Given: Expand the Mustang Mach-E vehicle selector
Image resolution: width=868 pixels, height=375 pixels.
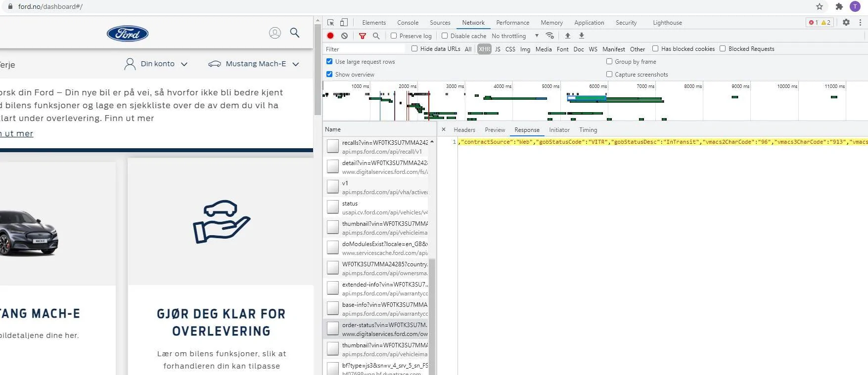Looking at the screenshot, I should (x=254, y=64).
